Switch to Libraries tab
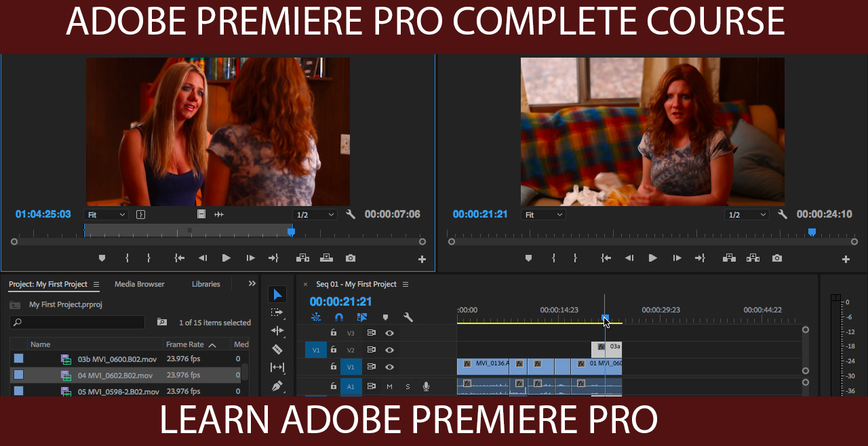Viewport: 868px width, 446px height. click(x=205, y=284)
